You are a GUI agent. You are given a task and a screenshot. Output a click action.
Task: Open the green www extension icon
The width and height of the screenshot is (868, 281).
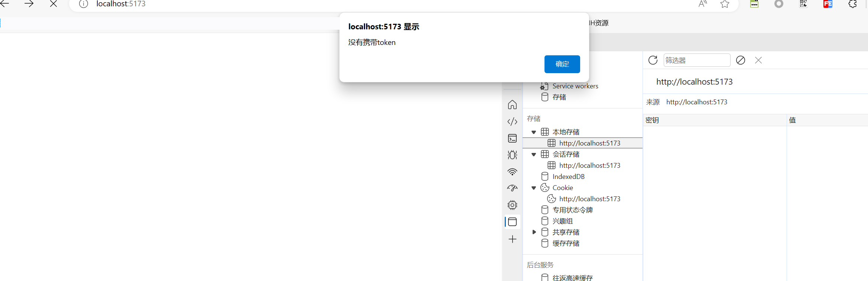754,4
